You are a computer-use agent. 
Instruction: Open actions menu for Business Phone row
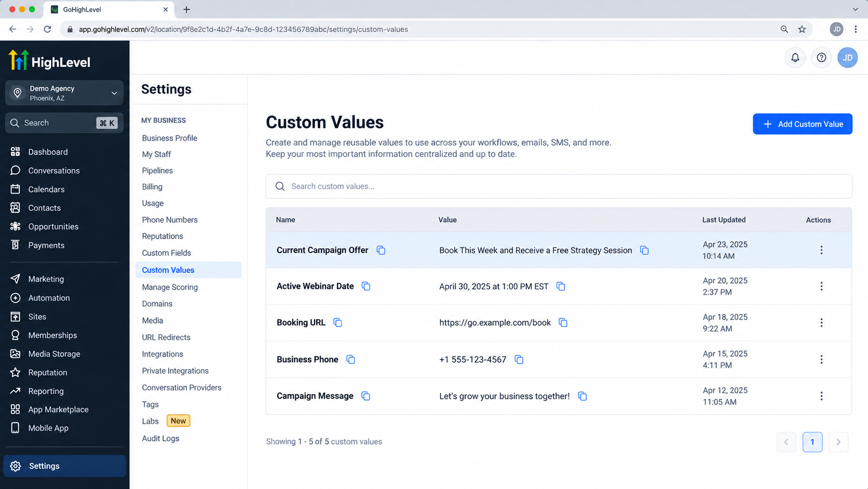(x=821, y=360)
